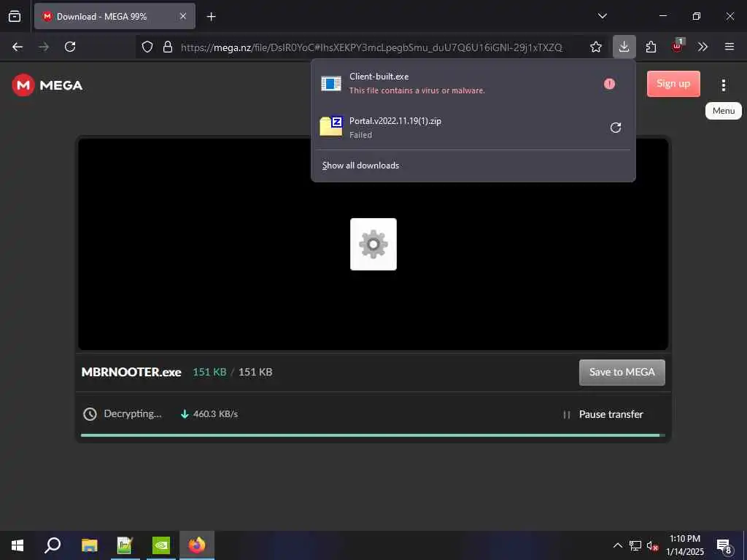Go forward to the next page
Viewport: 747px width, 560px height.
point(44,47)
